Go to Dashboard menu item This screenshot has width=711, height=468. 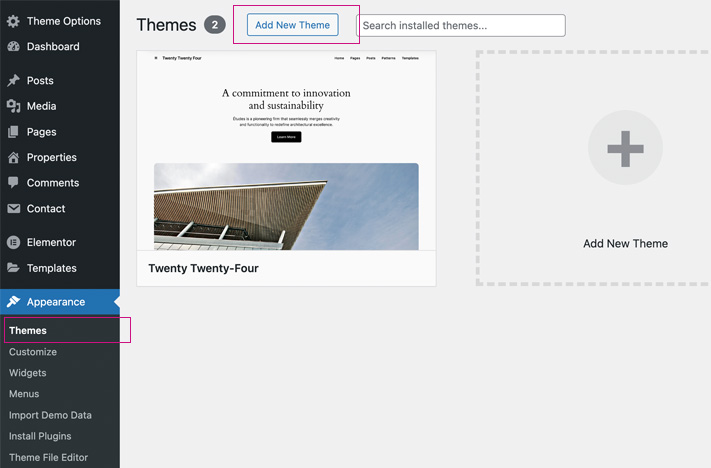coord(53,46)
